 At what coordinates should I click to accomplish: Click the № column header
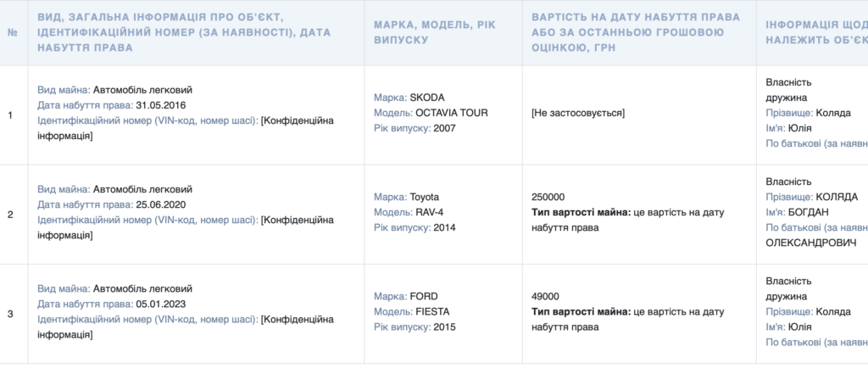click(x=13, y=33)
